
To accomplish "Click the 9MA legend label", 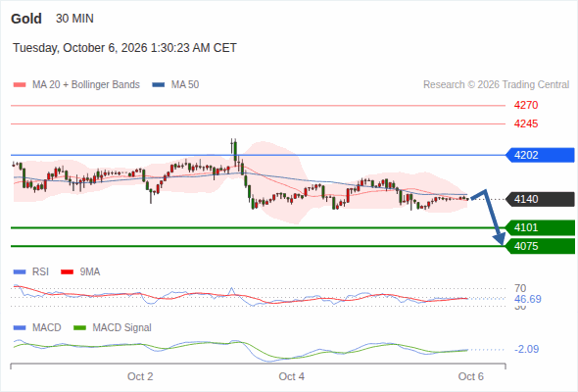I will click(90, 272).
